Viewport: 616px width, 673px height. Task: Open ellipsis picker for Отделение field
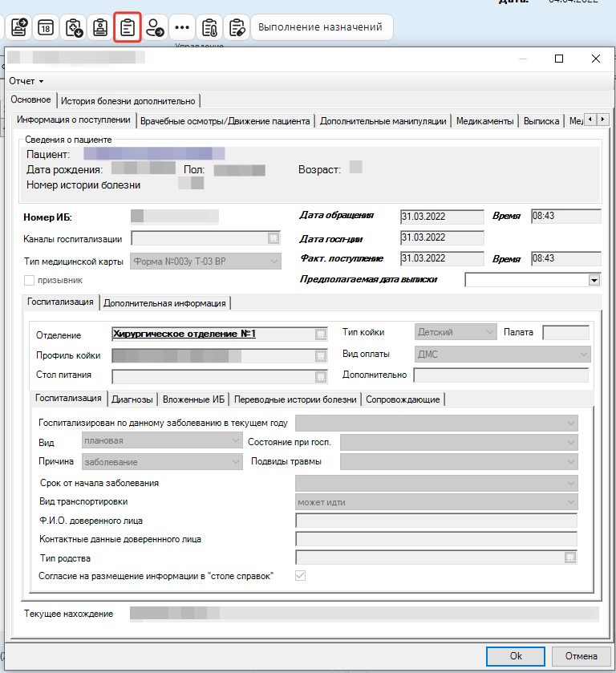pyautogui.click(x=321, y=334)
